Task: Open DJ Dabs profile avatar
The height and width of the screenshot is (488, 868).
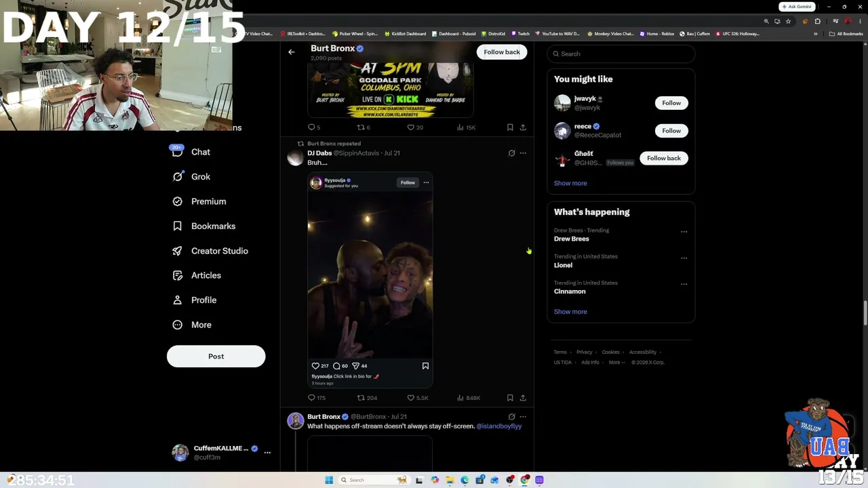Action: [x=295, y=157]
